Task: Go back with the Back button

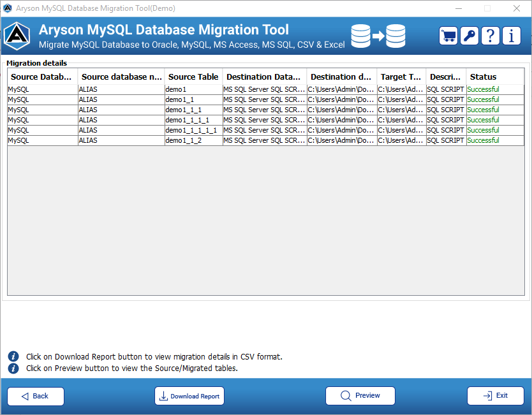Action: 36,396
